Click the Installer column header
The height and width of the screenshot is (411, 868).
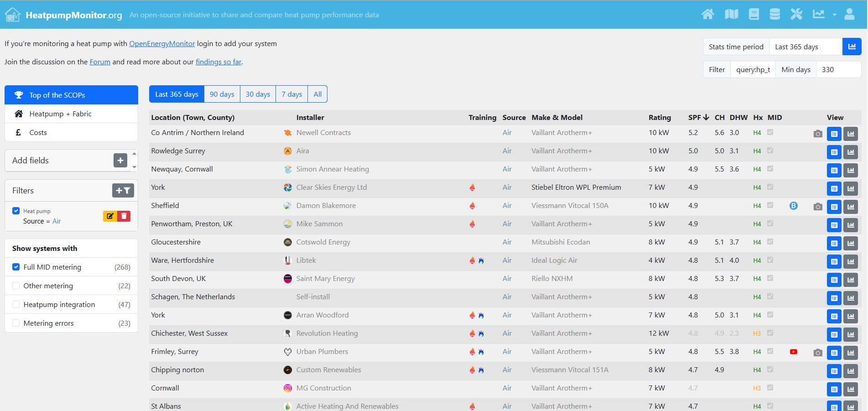(x=310, y=117)
